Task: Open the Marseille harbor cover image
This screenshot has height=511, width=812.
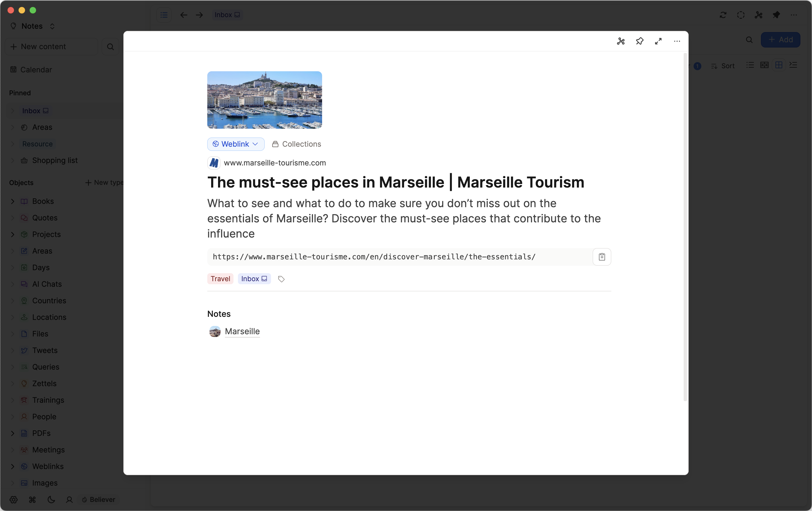Action: [265, 100]
